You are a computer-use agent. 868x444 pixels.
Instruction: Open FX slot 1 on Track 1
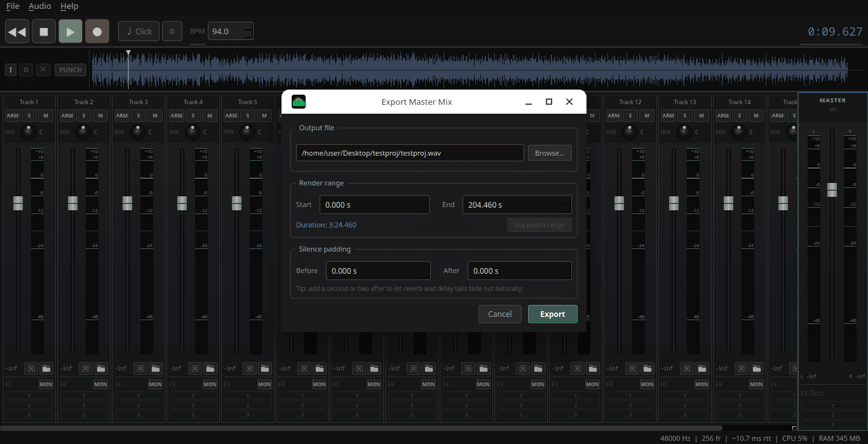coord(29,395)
